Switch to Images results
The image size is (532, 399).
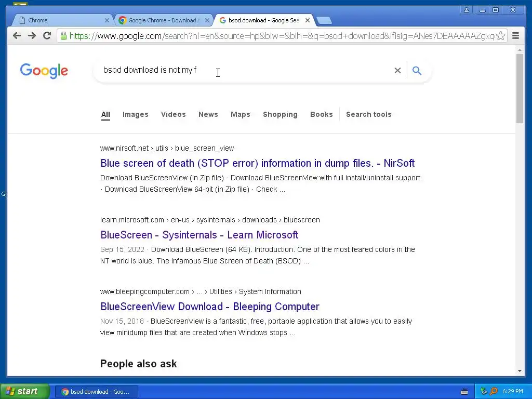coord(136,114)
